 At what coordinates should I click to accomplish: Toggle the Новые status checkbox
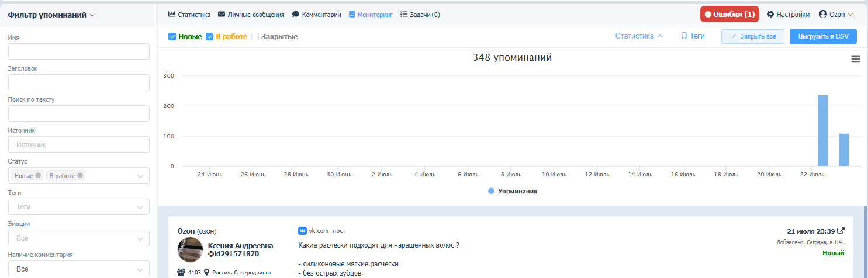[172, 37]
